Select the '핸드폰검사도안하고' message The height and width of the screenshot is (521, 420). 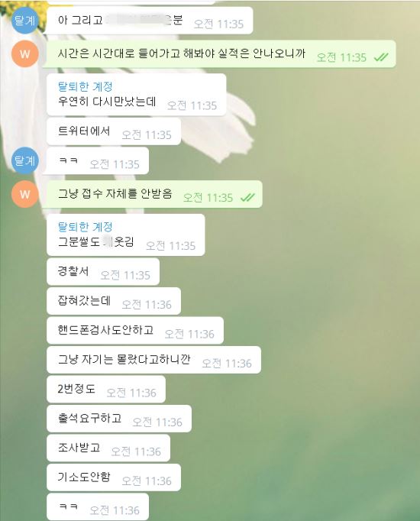135,330
